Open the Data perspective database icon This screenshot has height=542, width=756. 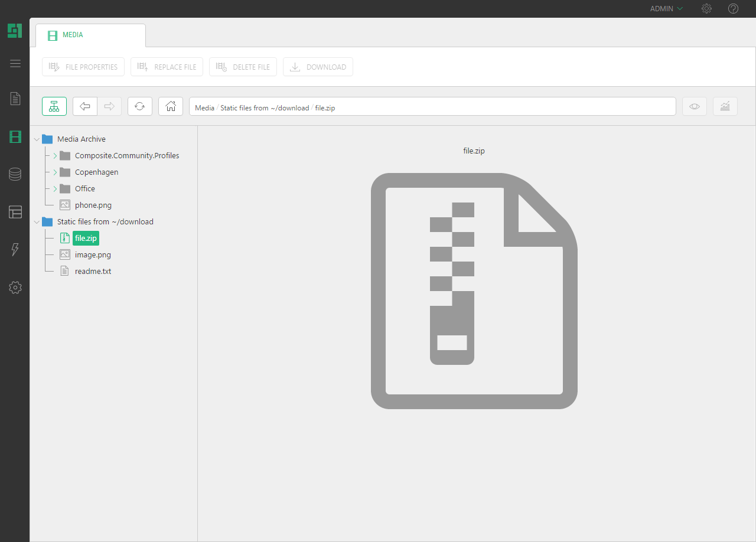(15, 174)
